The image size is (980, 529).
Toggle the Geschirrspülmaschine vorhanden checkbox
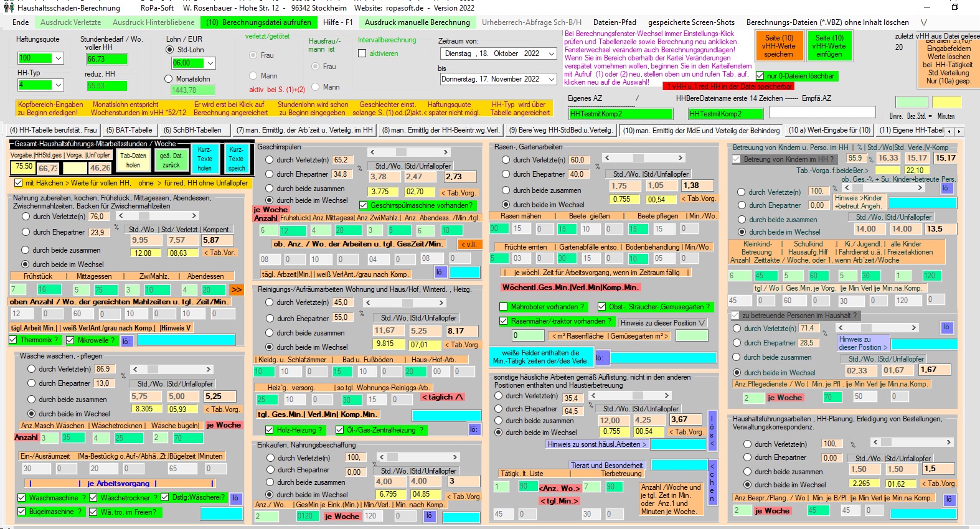point(364,205)
